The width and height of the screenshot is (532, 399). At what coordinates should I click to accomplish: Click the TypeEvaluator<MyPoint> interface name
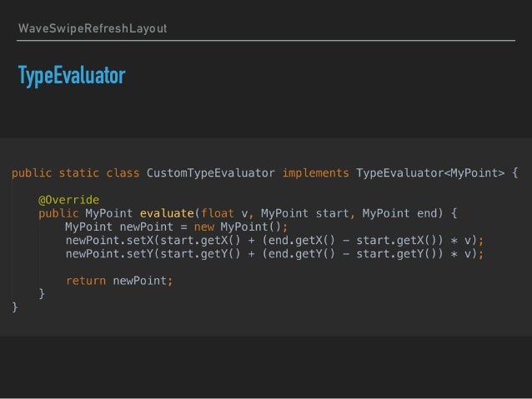pyautogui.click(x=430, y=173)
